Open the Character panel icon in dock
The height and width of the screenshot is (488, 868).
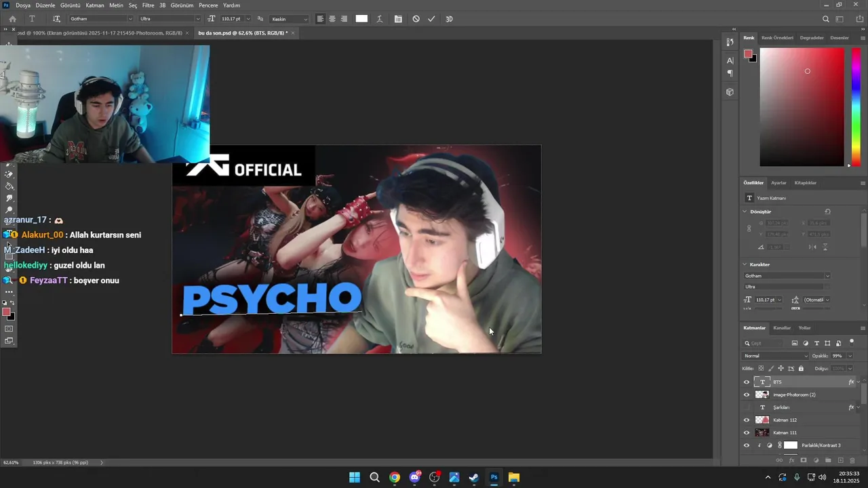[730, 60]
